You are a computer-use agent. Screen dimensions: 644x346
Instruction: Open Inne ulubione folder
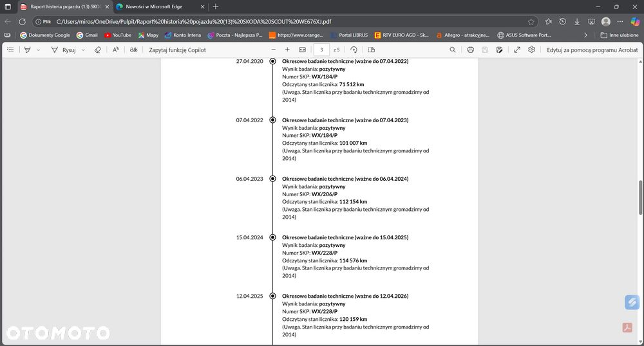tap(620, 35)
